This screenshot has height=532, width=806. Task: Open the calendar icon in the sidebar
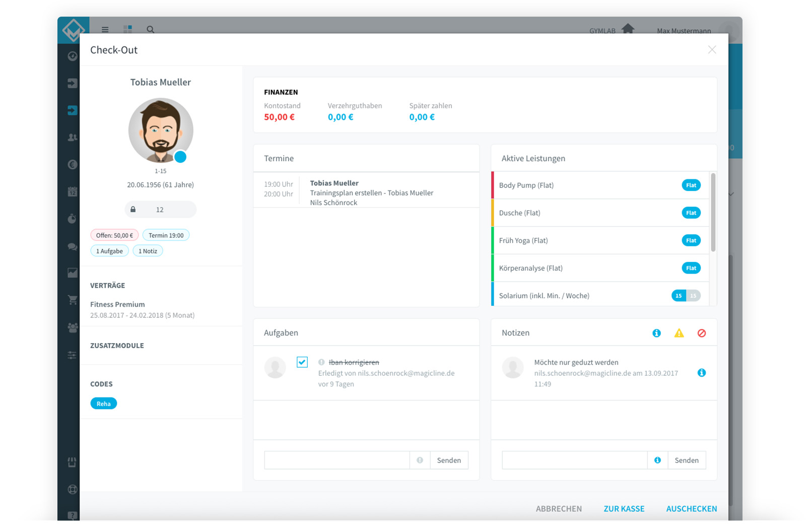73,191
